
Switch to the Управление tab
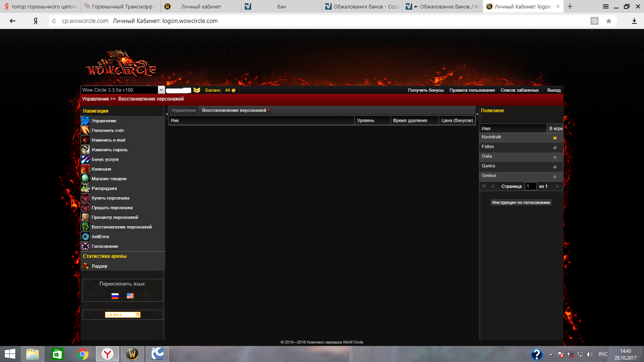coord(184,110)
